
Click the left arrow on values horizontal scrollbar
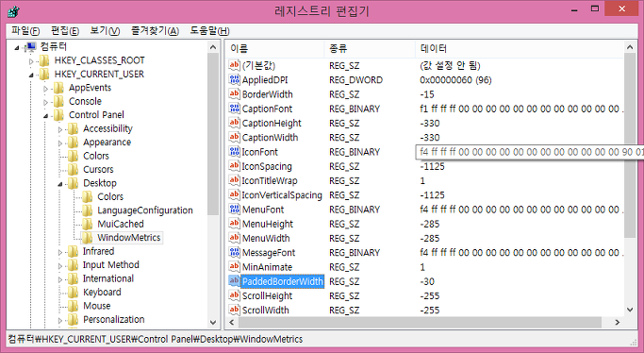pos(232,323)
